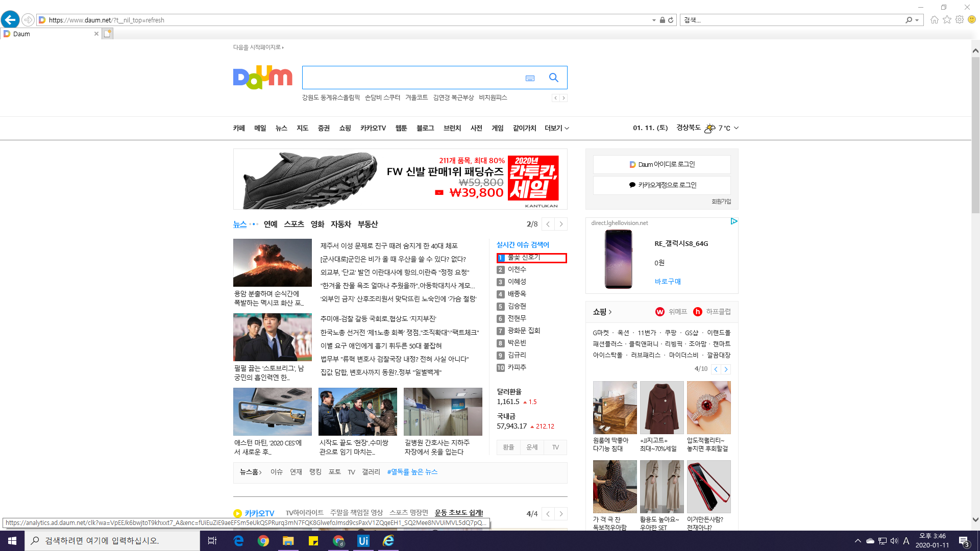Click the AdChoices icon on Galaxy S8 ad
This screenshot has height=551, width=980.
(733, 221)
